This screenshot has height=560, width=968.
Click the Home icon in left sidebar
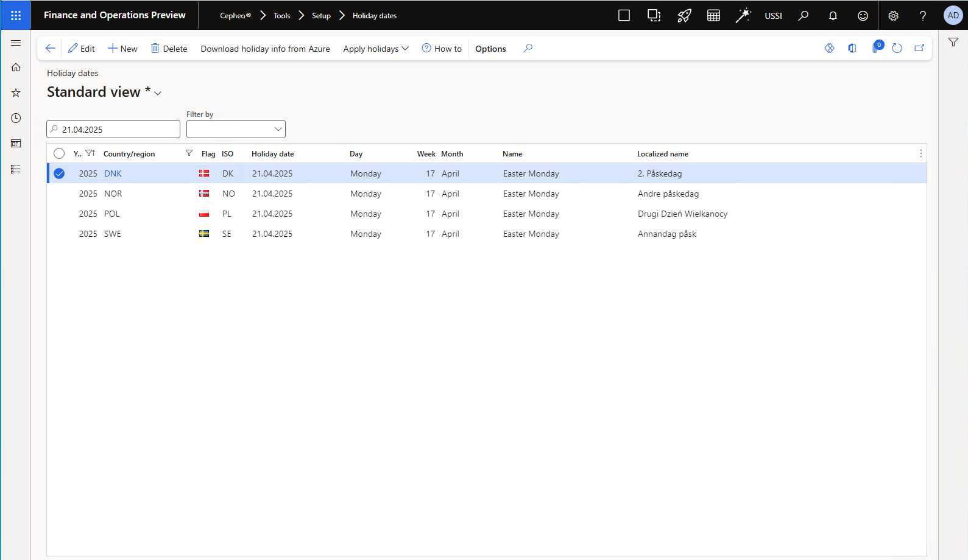(16, 68)
